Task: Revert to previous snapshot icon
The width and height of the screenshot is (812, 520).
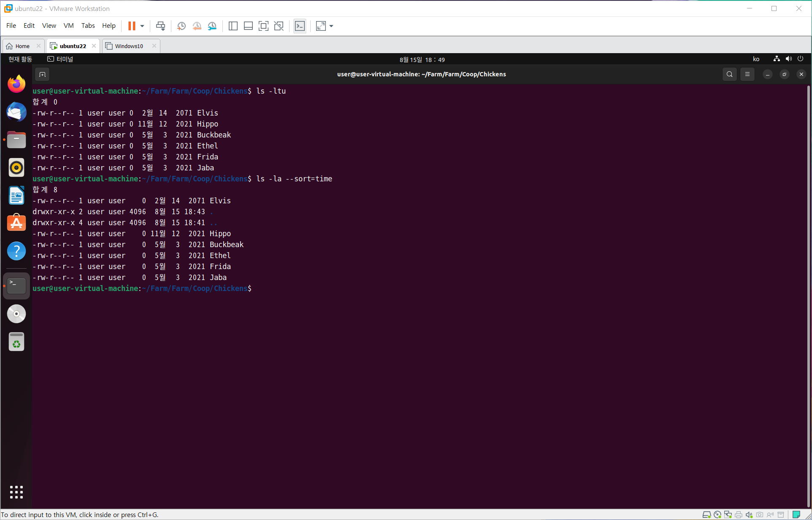Action: coord(197,26)
